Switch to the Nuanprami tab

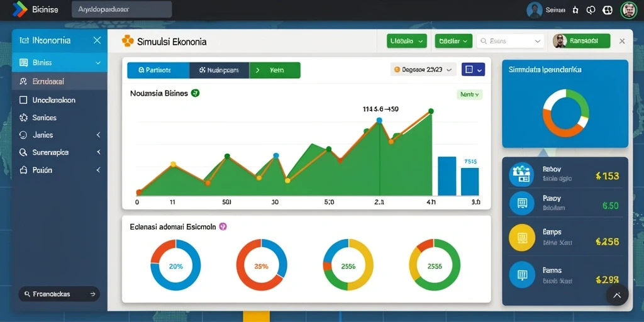coord(219,70)
